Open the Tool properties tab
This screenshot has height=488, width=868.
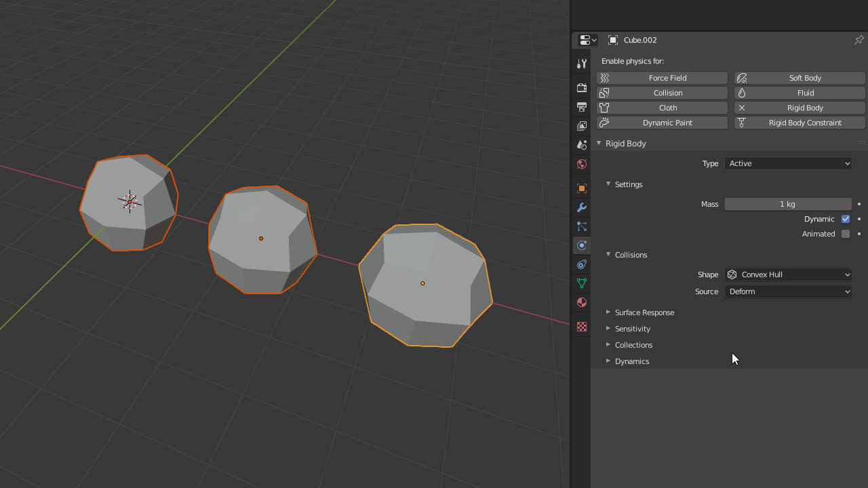tap(582, 64)
